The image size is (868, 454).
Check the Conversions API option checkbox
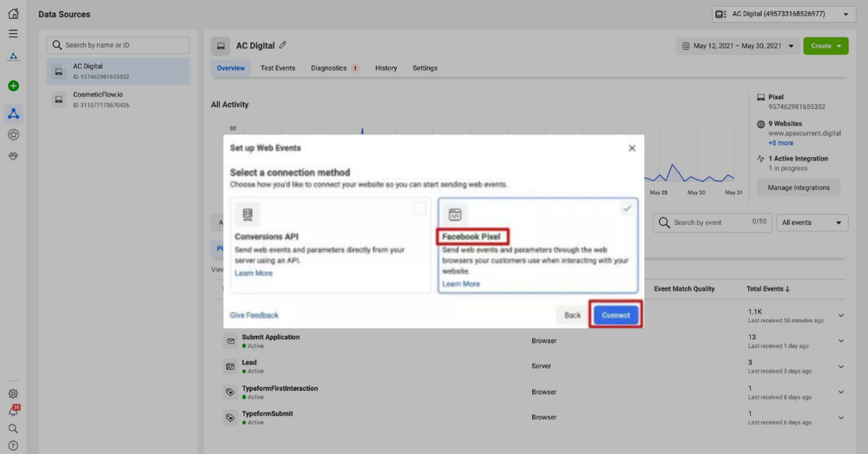point(419,208)
